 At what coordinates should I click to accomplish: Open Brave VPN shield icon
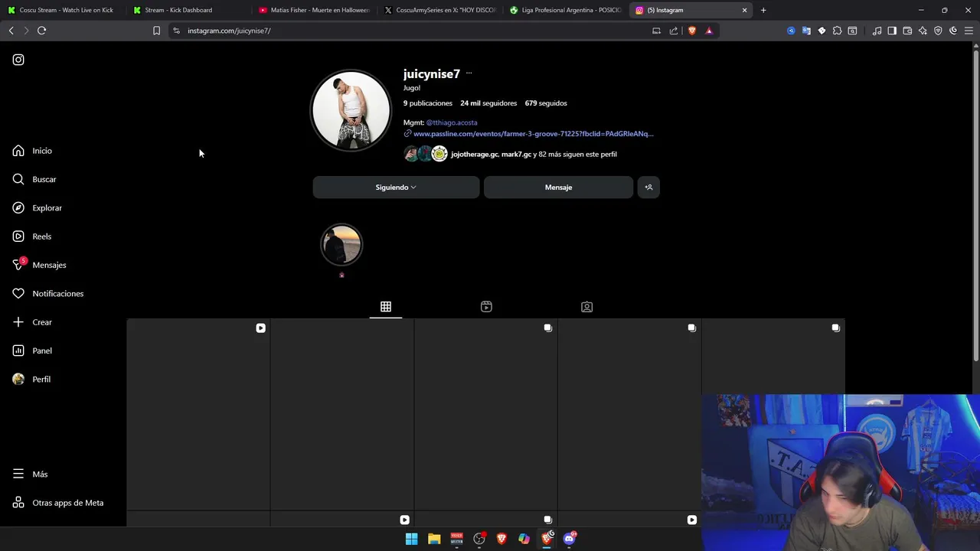(x=938, y=31)
